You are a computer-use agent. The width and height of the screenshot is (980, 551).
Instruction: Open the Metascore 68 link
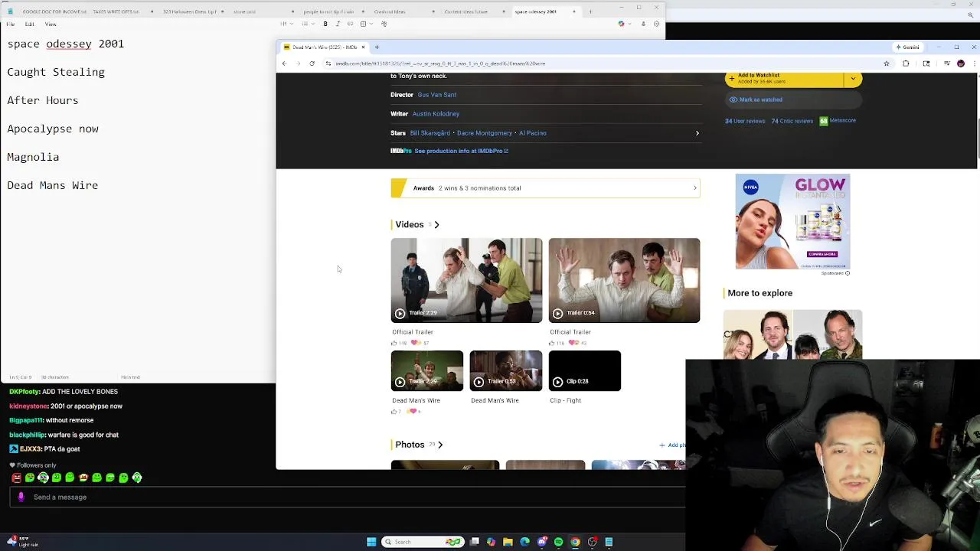[838, 121]
